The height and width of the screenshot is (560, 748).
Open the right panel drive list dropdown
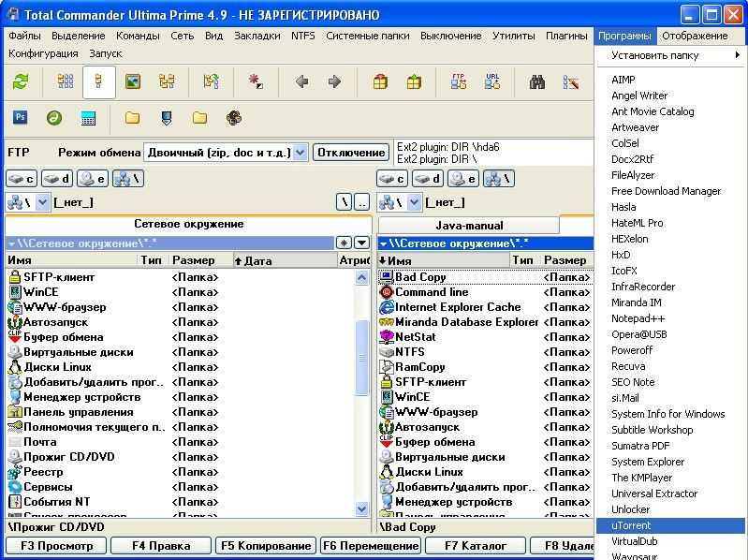pos(414,202)
